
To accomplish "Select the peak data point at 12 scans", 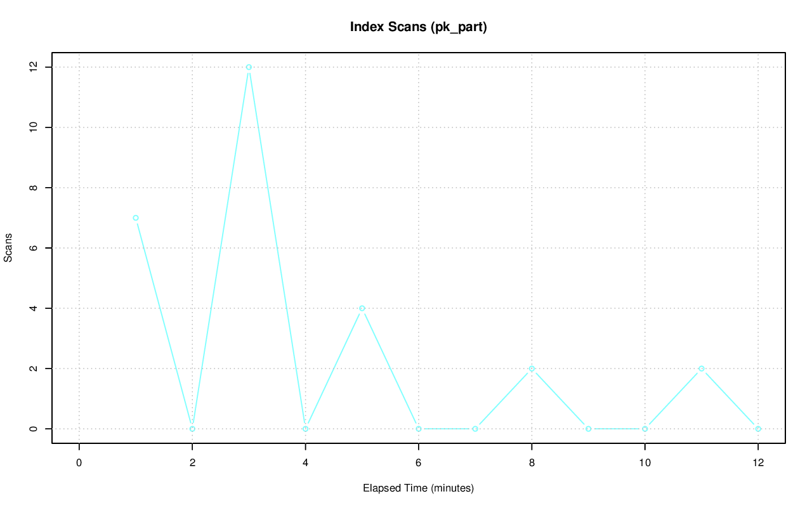I will tap(249, 67).
